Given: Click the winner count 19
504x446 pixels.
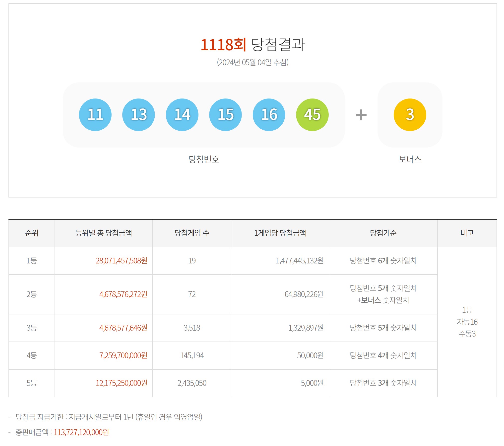Looking at the screenshot, I should (192, 261).
